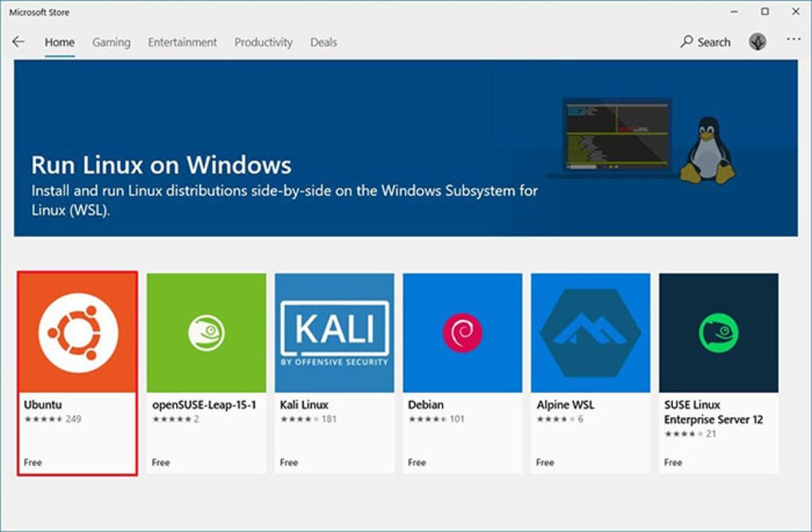Select the Ubuntu logo tile
Screen dimensions: 812x532
tap(77, 333)
